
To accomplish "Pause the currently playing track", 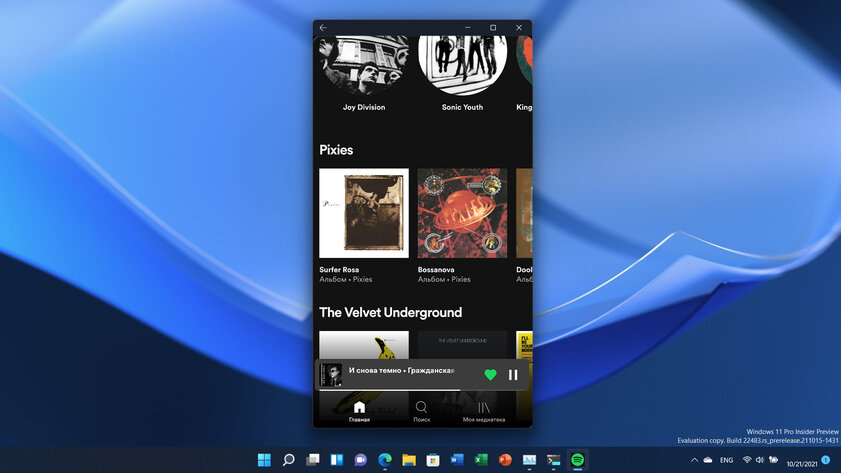I will 513,375.
